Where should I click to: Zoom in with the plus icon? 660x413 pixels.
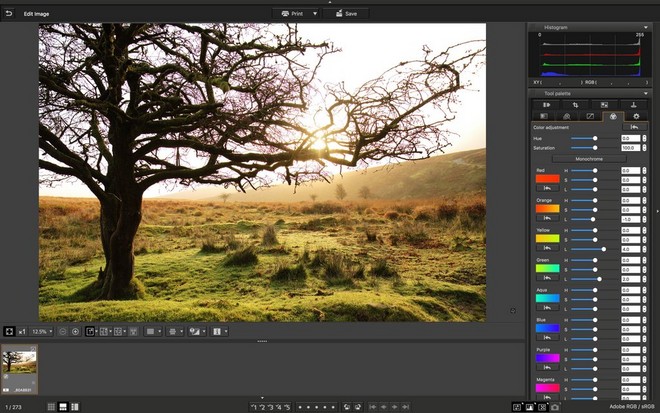pyautogui.click(x=75, y=332)
